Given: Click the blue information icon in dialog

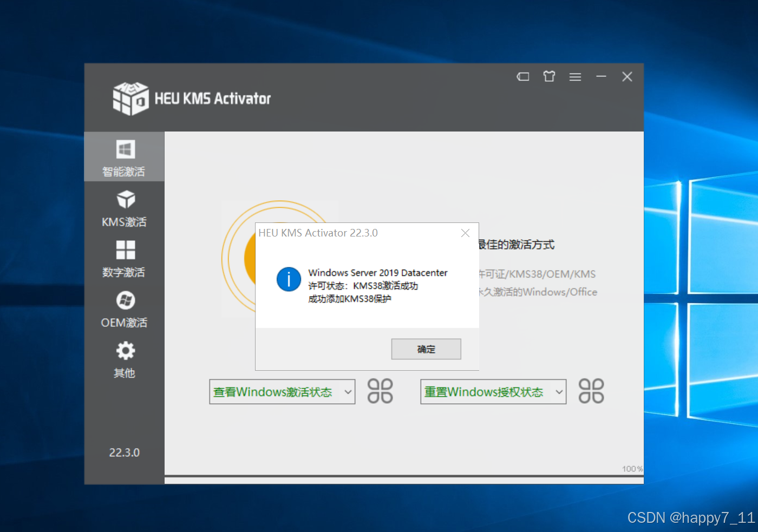Looking at the screenshot, I should point(289,279).
